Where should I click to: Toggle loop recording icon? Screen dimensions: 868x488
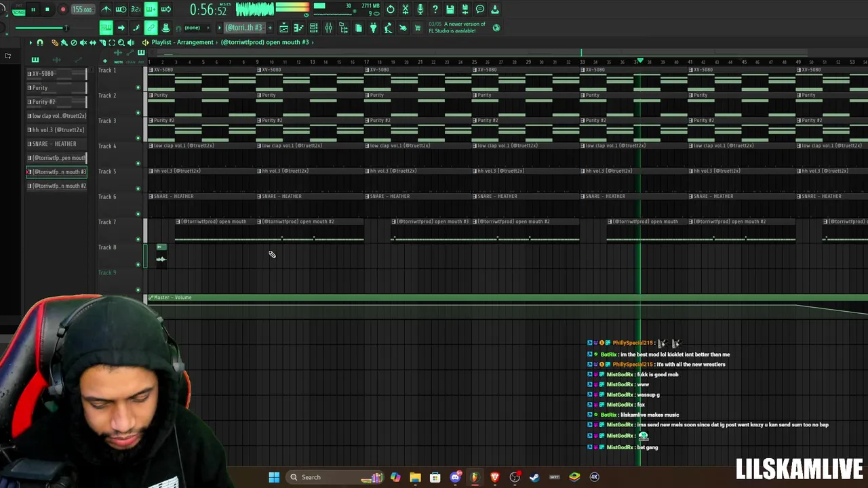(x=165, y=9)
